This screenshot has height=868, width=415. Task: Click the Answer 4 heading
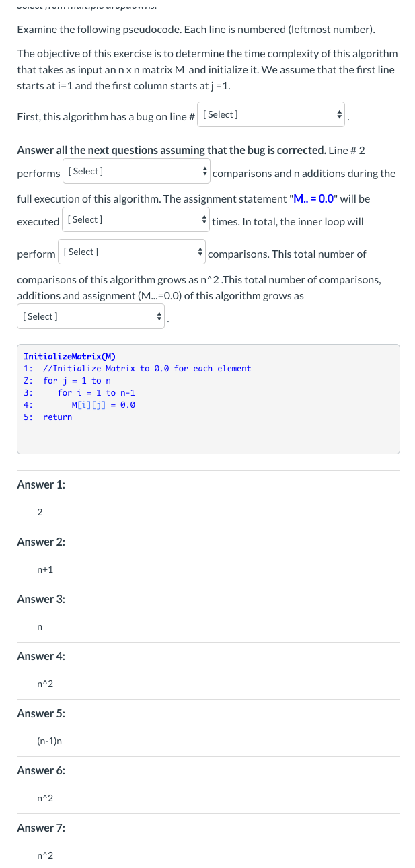point(40,656)
